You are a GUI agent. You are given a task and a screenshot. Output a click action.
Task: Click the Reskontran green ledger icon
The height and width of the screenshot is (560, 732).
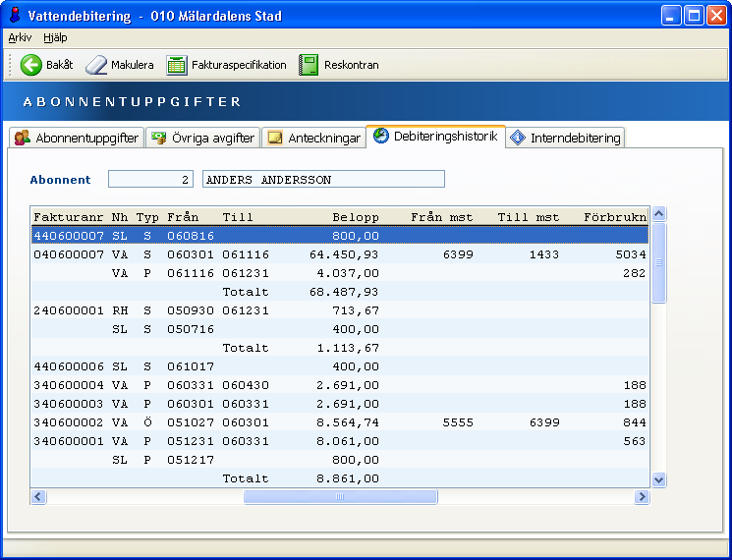point(309,65)
